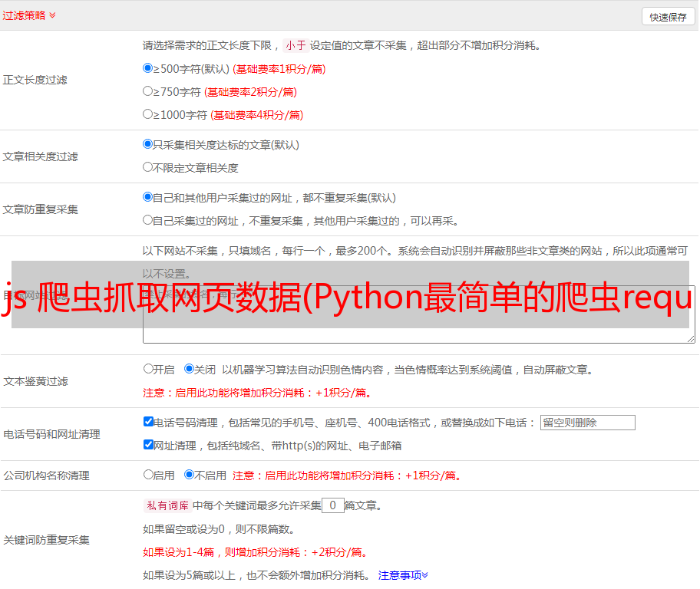The height and width of the screenshot is (589, 700).
Task: Select 自己和其他用户采集过的网址 default radio
Action: tap(148, 197)
